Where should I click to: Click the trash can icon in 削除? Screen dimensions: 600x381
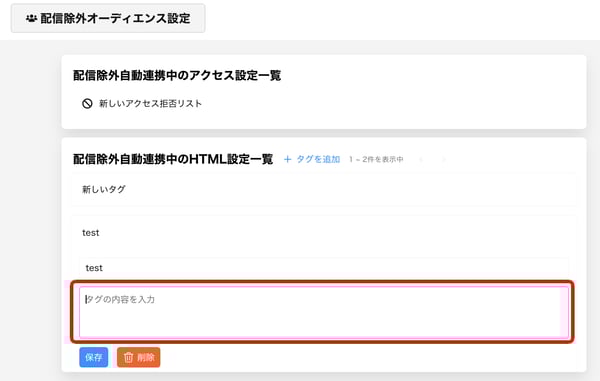(x=129, y=357)
